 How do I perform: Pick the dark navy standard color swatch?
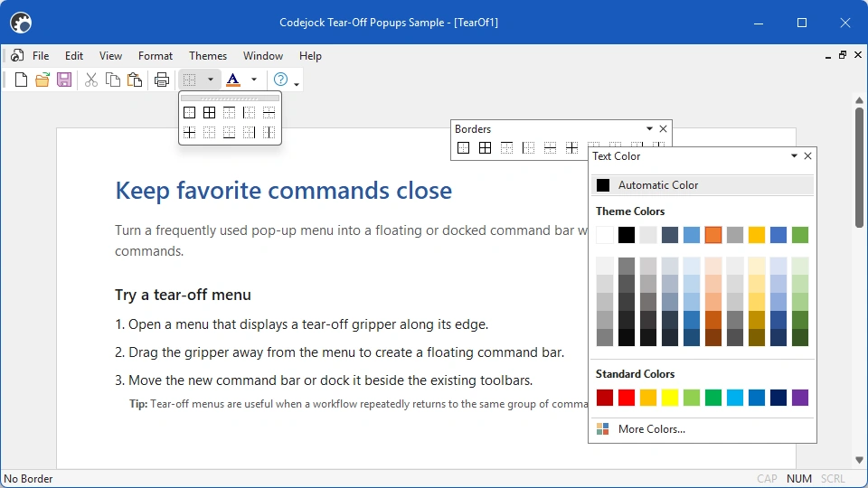[x=778, y=398]
